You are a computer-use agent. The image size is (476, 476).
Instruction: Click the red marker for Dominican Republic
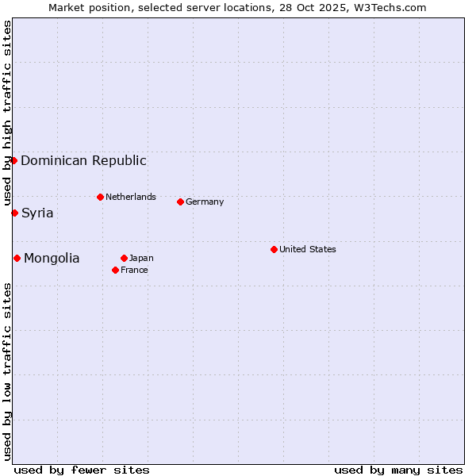[13, 160]
